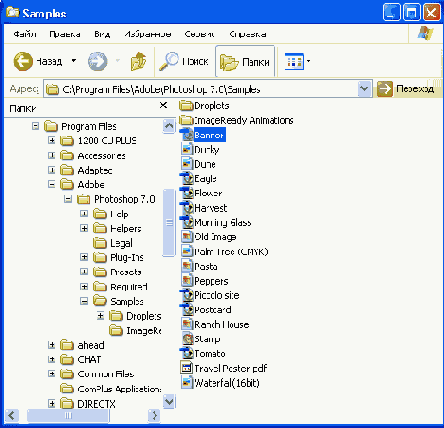Screen dimensions: 444x428
Task: Expand the Helpers folder node
Action: pyautogui.click(x=84, y=228)
